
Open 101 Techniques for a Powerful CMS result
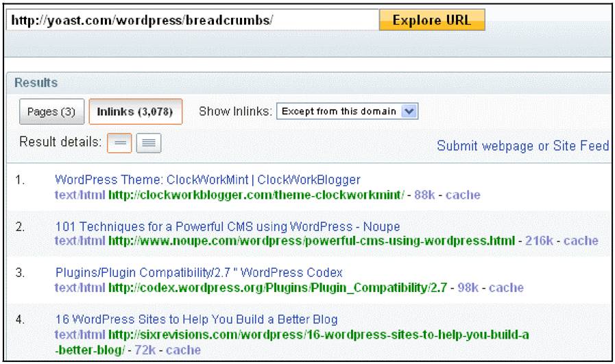click(x=228, y=226)
